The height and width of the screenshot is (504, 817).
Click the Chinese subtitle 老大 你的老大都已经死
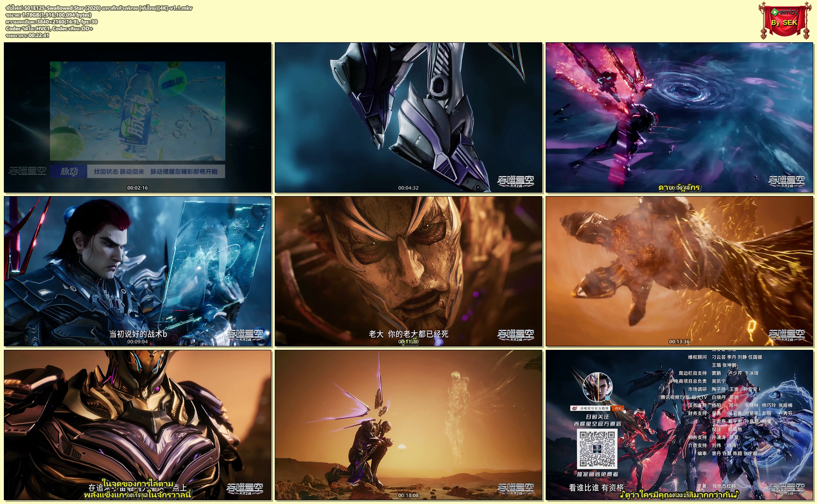408,334
